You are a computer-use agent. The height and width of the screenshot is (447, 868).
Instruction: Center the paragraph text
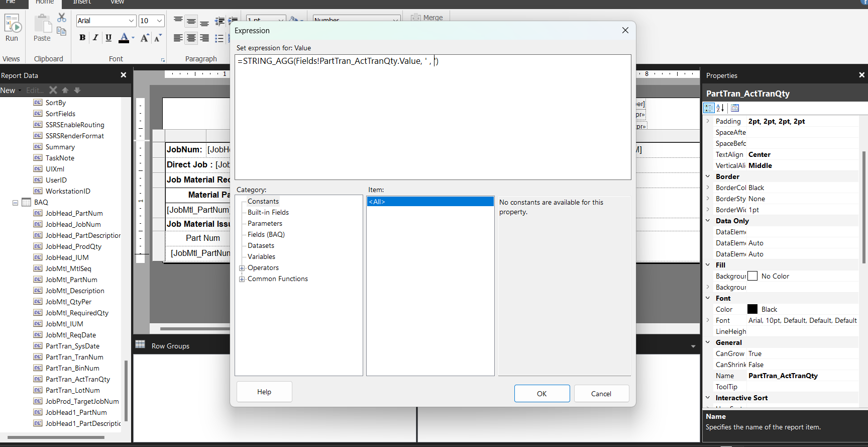[x=191, y=38]
